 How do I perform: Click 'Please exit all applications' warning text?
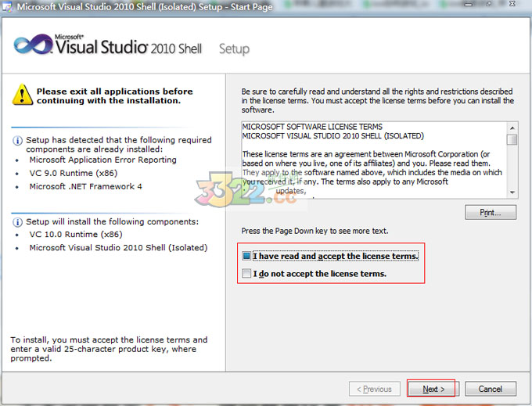tap(115, 96)
